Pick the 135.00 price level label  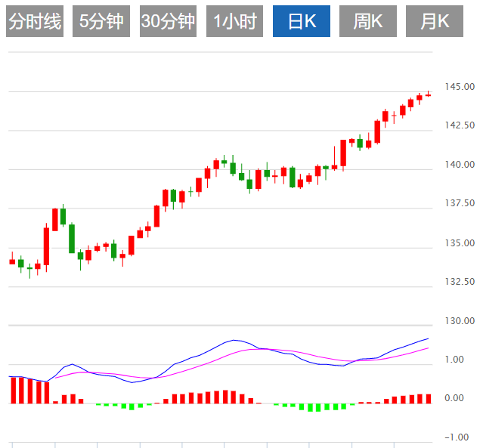coord(460,243)
